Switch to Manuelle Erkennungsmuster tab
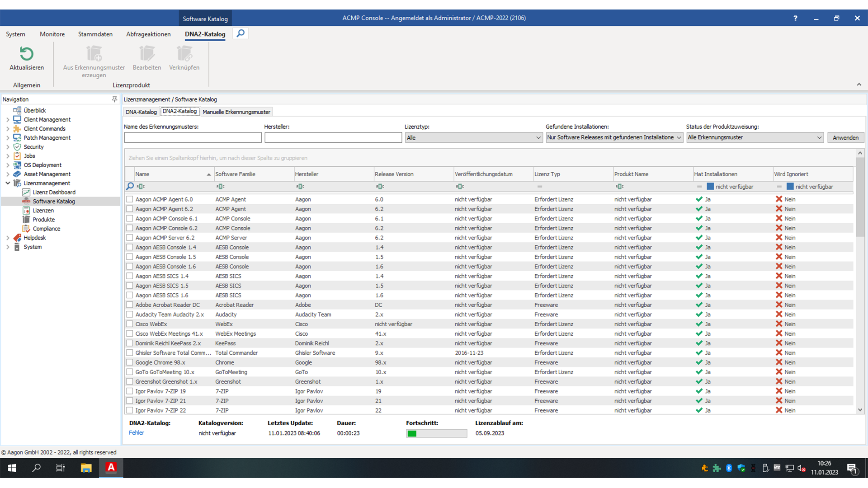This screenshot has height=488, width=868. point(236,112)
